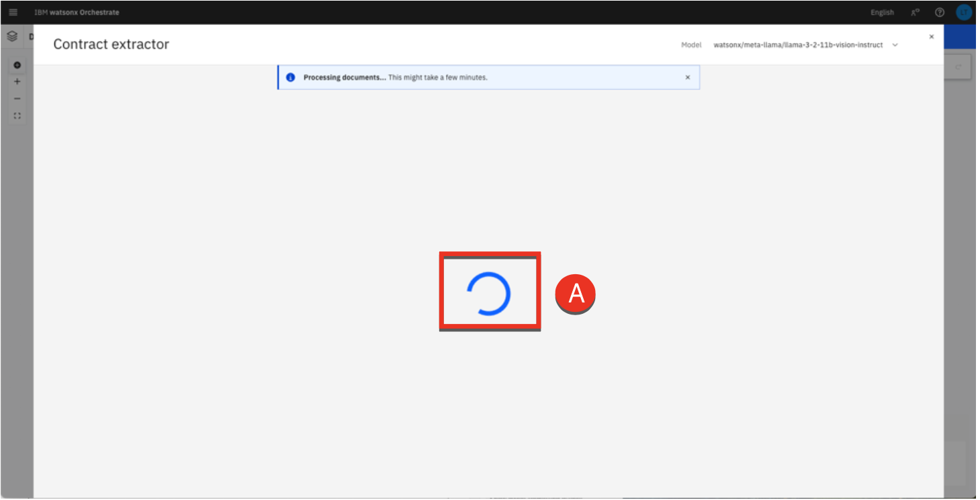Click the redo arrow button behind the dialog
980x500 pixels.
click(x=957, y=67)
